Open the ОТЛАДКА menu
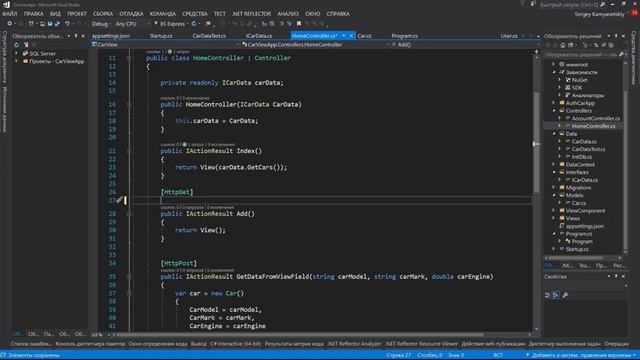 click(x=131, y=14)
